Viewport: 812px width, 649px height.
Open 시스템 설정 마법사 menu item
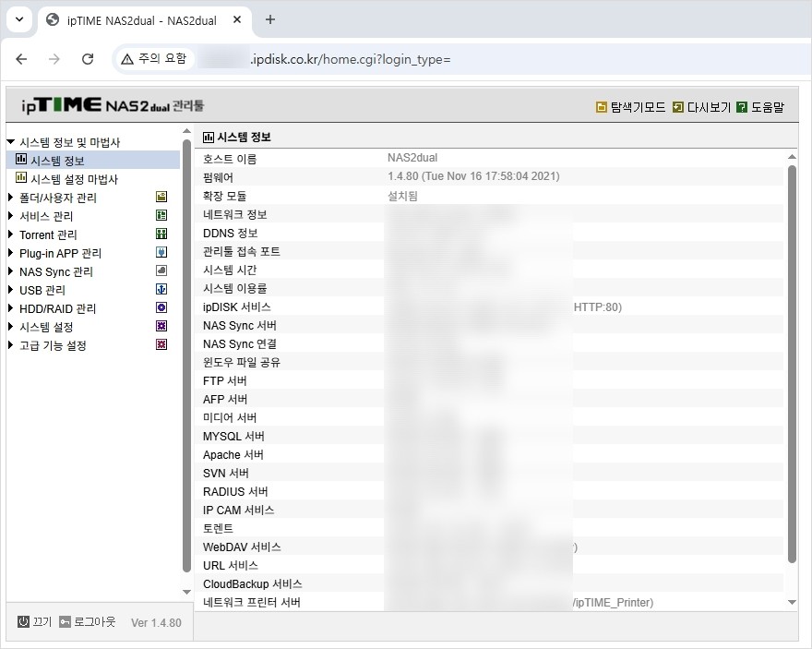point(74,179)
